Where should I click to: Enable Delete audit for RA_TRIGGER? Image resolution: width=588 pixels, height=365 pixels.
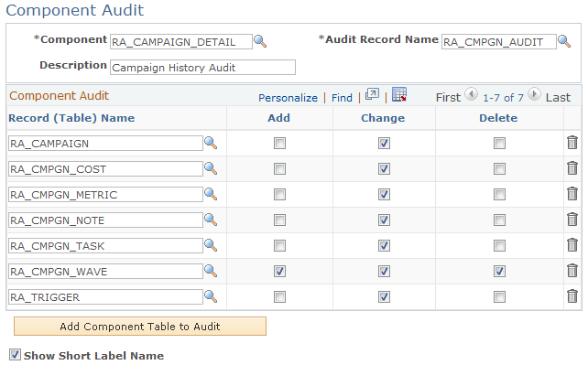coord(499,297)
